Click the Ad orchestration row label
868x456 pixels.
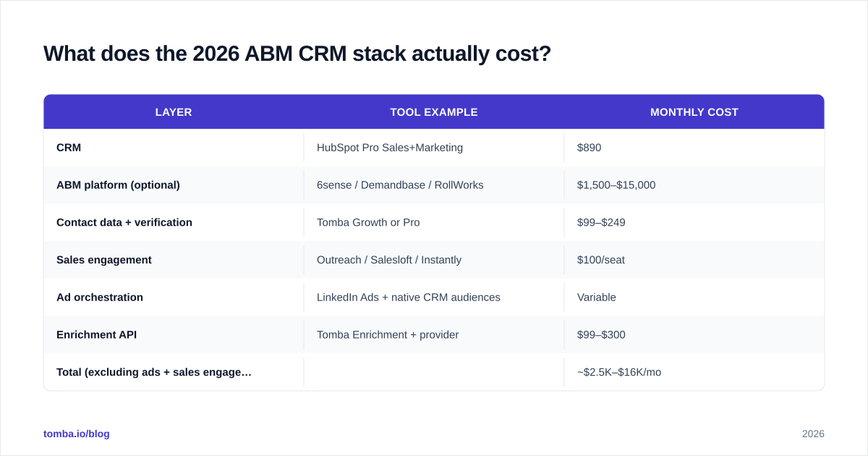100,297
